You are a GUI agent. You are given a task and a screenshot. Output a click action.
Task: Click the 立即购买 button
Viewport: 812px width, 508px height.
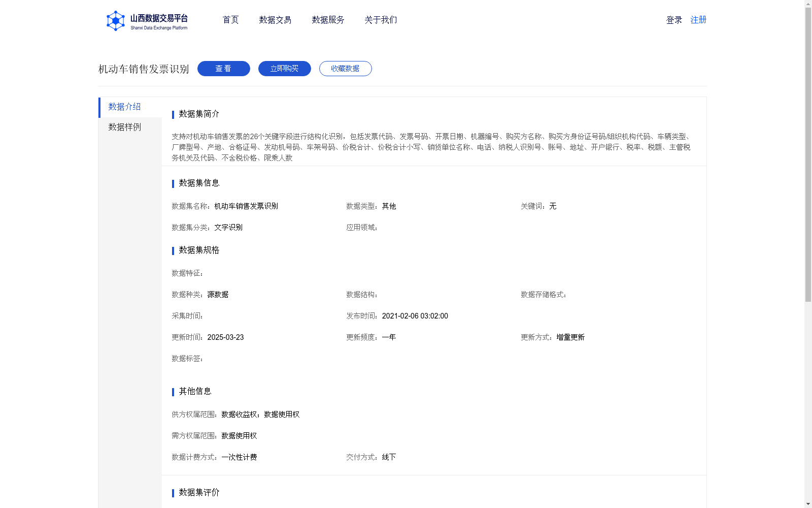[285, 69]
